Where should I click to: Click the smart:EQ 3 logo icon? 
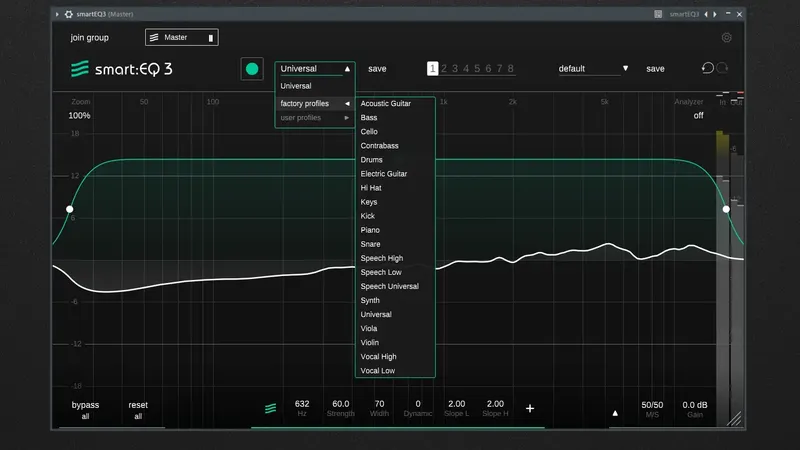click(80, 69)
